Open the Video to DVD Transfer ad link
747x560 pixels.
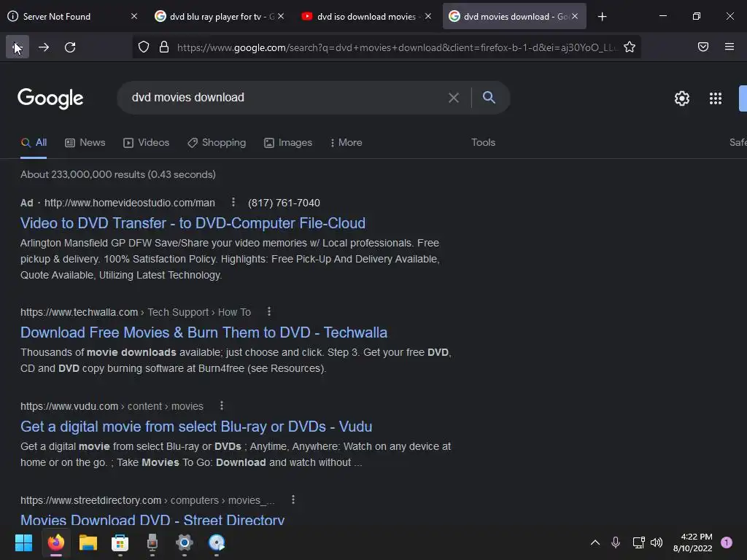[193, 223]
